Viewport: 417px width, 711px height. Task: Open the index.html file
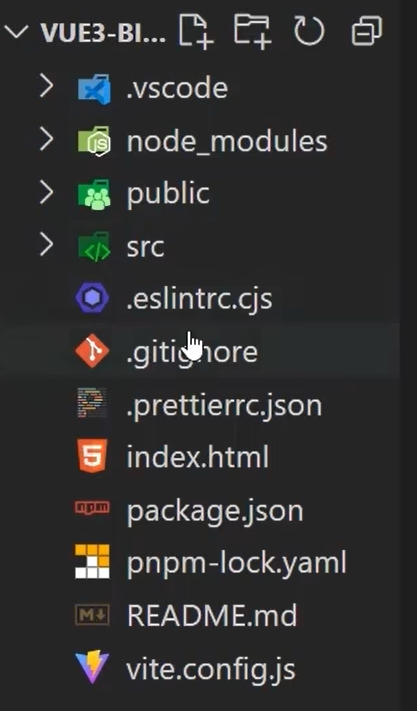coord(198,457)
